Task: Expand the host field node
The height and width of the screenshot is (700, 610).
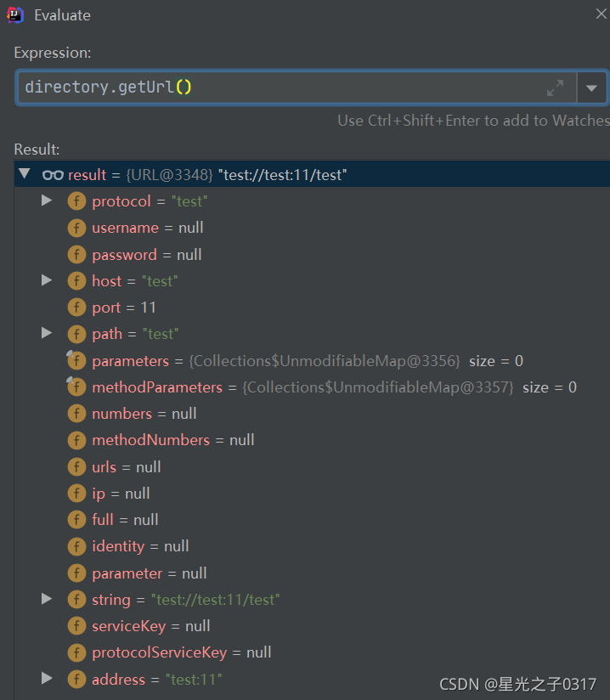Action: [47, 280]
